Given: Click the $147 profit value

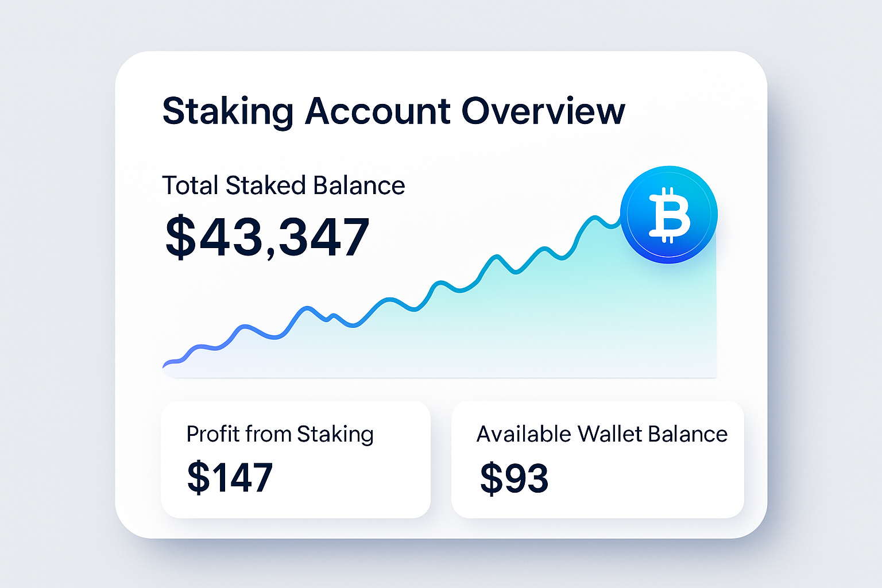Looking at the screenshot, I should click(x=230, y=477).
